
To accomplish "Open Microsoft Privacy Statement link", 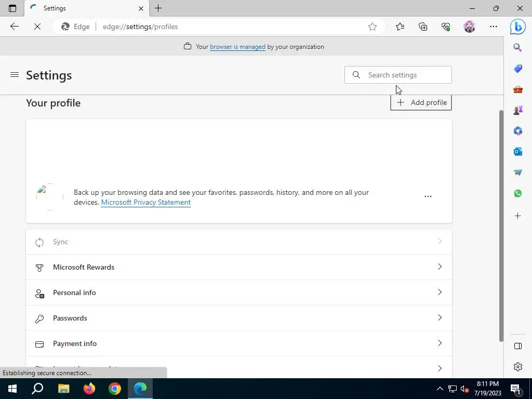I will 146,202.
